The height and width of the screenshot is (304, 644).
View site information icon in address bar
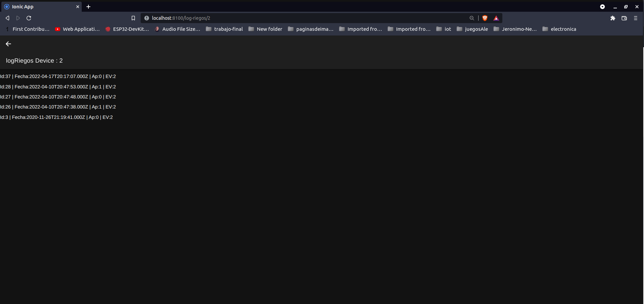(x=147, y=18)
